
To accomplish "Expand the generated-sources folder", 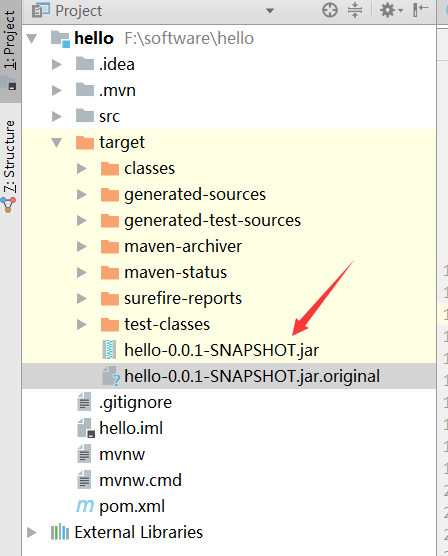I will [82, 194].
